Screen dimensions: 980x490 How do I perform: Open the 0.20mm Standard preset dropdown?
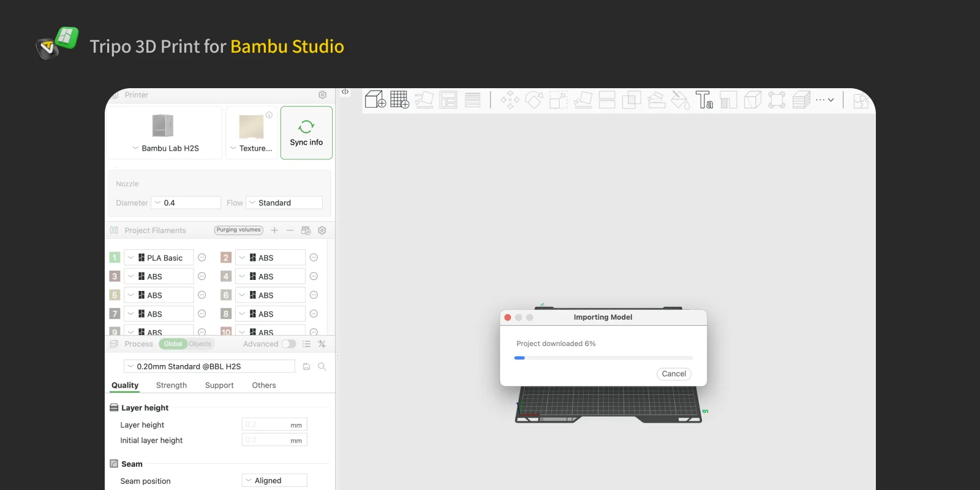pos(209,366)
